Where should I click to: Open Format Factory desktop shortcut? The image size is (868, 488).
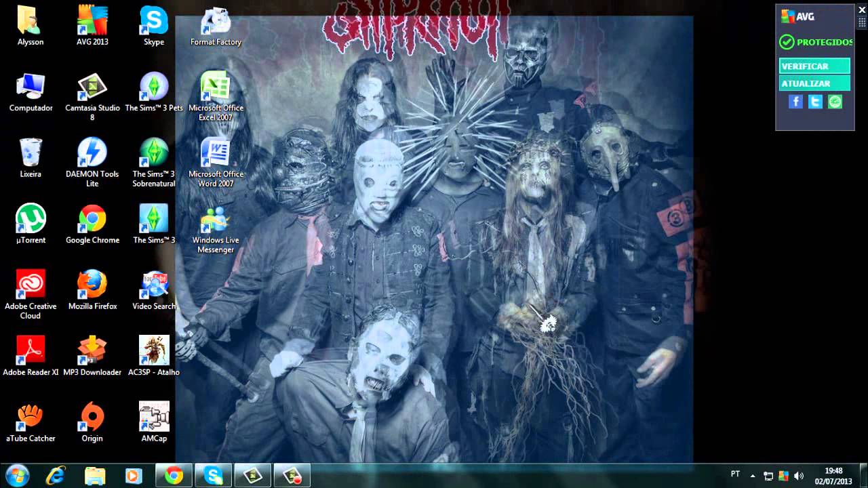(x=216, y=26)
